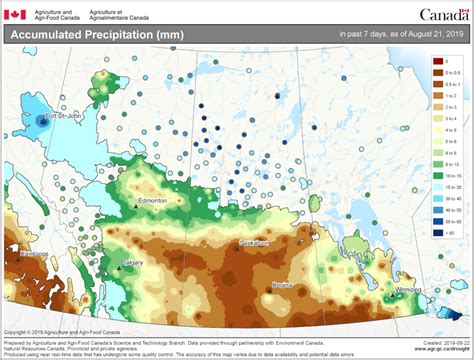
Task: Click the Winnipeg city triangle marker
Action: pyautogui.click(x=393, y=295)
